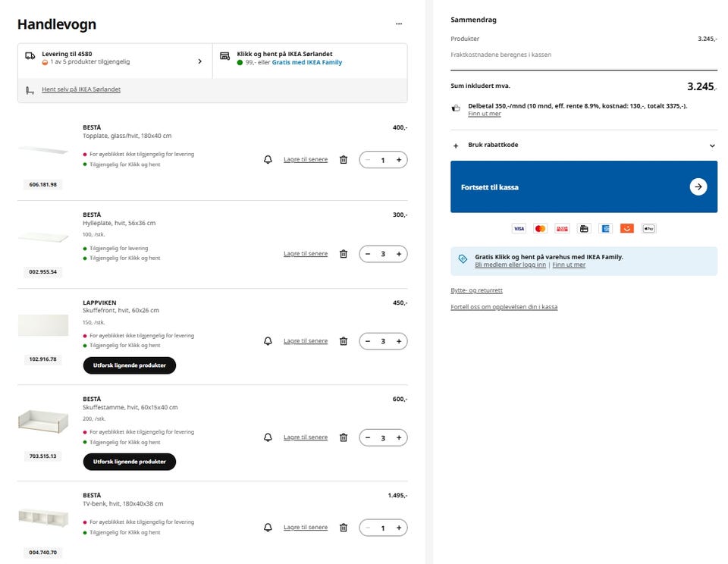Decrease quantity of BESTÅ Hylleplate
This screenshot has width=728, height=564.
pyautogui.click(x=368, y=254)
